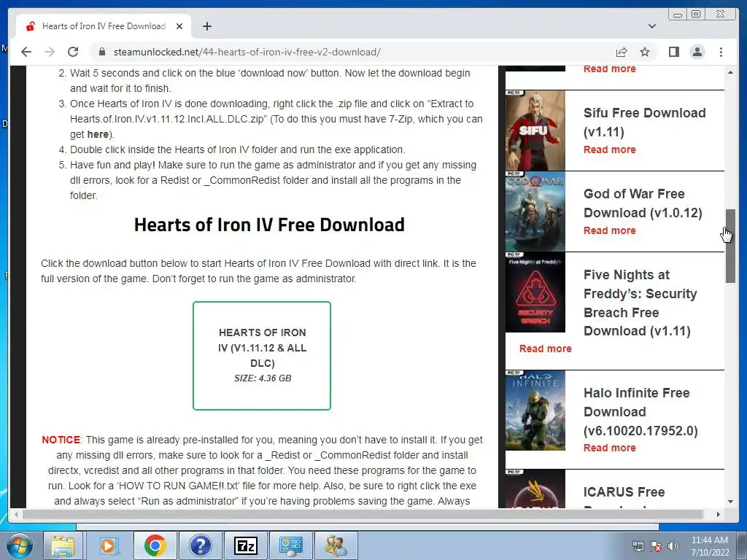The height and width of the screenshot is (560, 747).
Task: Open Five Nights at Freddy's Security Breach title
Action: tap(640, 303)
